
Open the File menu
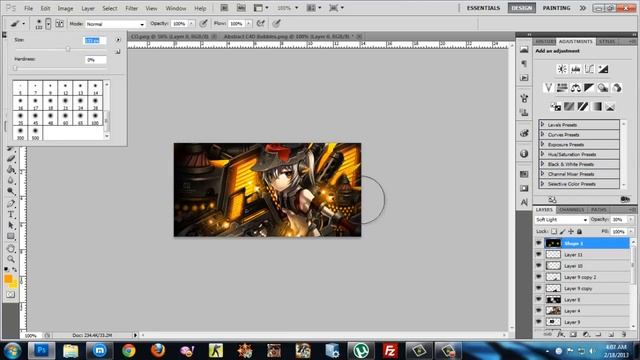point(28,8)
